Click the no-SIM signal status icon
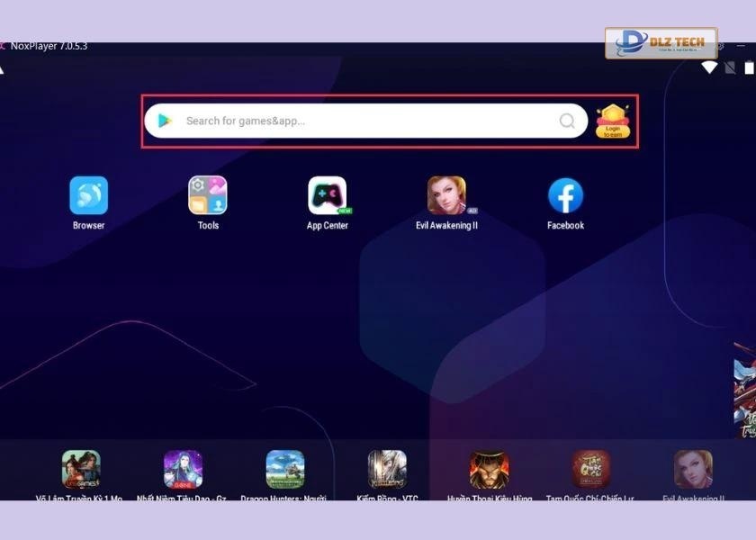The width and height of the screenshot is (756, 540). 730,67
